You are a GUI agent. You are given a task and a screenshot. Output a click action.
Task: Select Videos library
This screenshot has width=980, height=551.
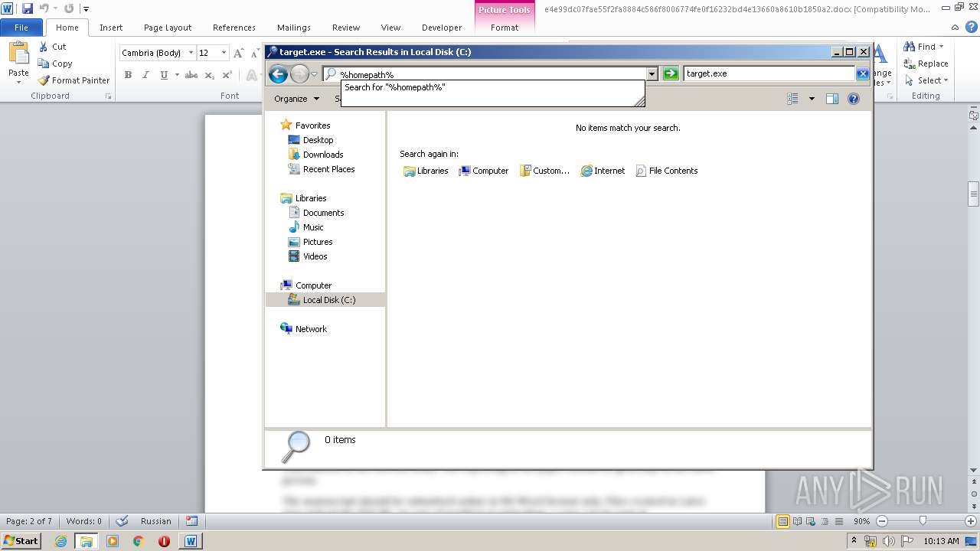307,256
